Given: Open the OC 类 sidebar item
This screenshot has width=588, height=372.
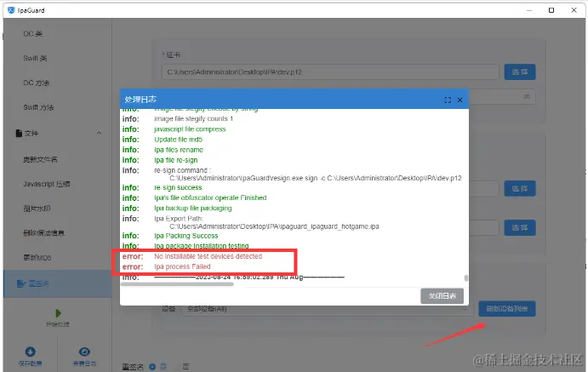Looking at the screenshot, I should [33, 34].
